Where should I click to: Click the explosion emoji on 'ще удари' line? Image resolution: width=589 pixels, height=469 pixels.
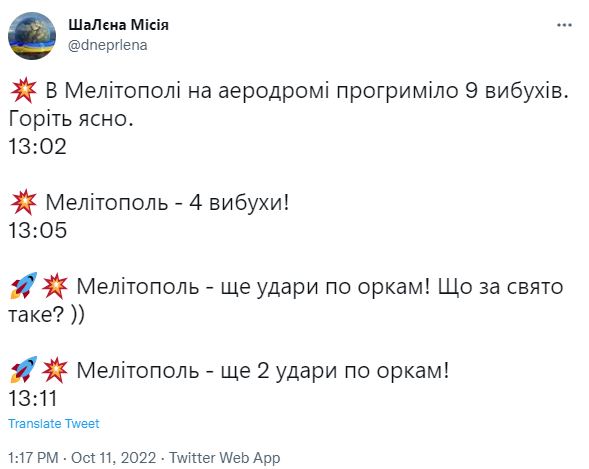click(x=54, y=286)
